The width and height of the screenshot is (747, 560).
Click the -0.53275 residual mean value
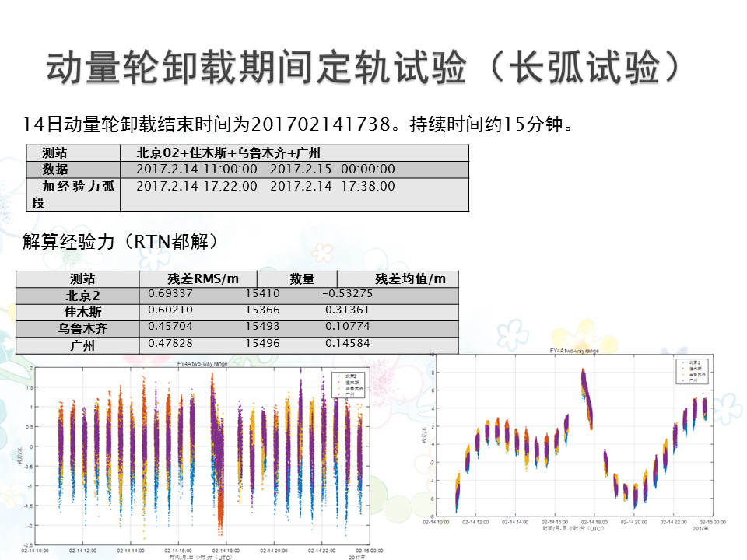347,294
